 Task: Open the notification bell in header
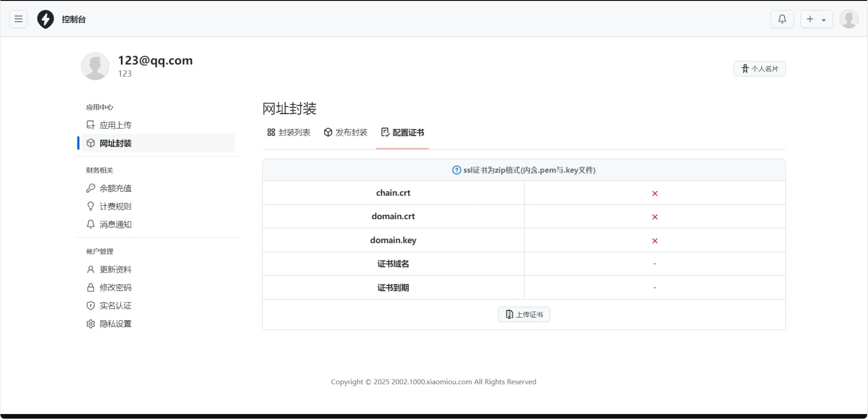pyautogui.click(x=782, y=19)
